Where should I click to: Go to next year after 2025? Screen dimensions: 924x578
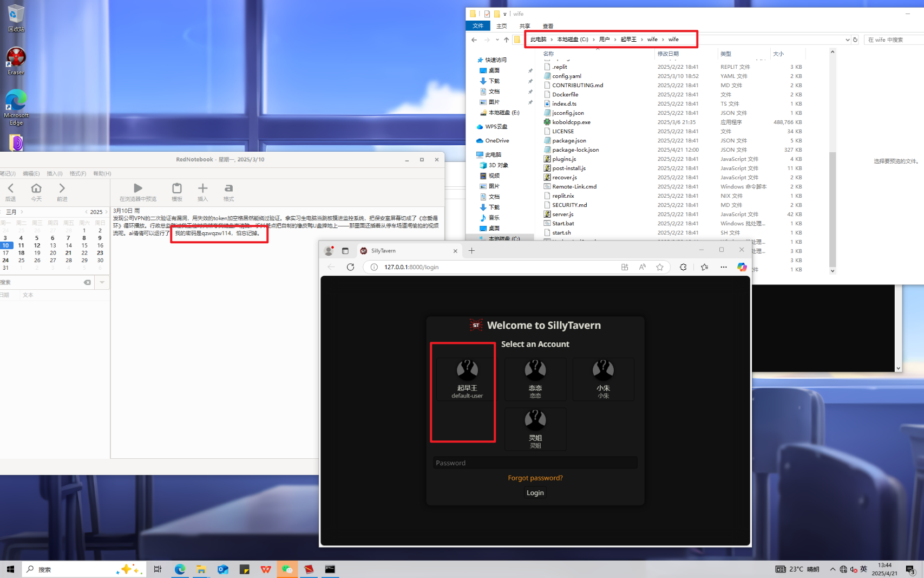point(106,212)
